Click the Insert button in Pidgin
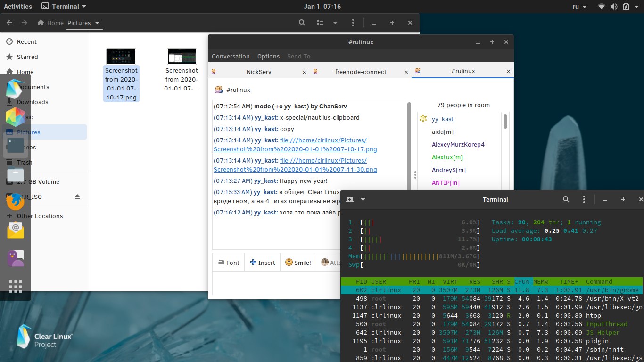This screenshot has width=644, height=362. click(x=263, y=263)
